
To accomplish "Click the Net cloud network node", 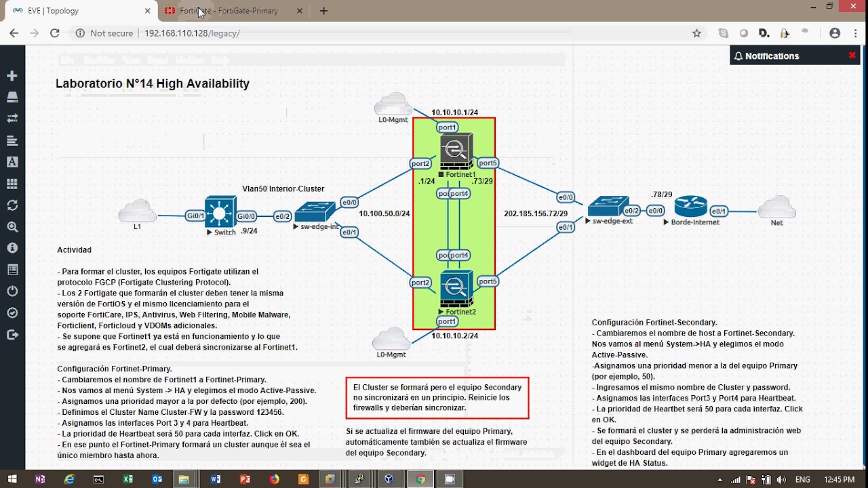I will (x=776, y=207).
